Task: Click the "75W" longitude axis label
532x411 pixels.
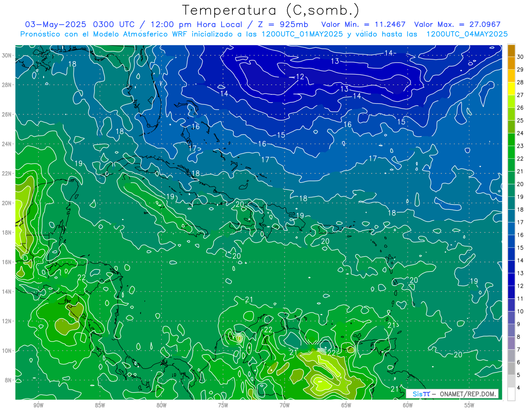Action: pos(223,406)
